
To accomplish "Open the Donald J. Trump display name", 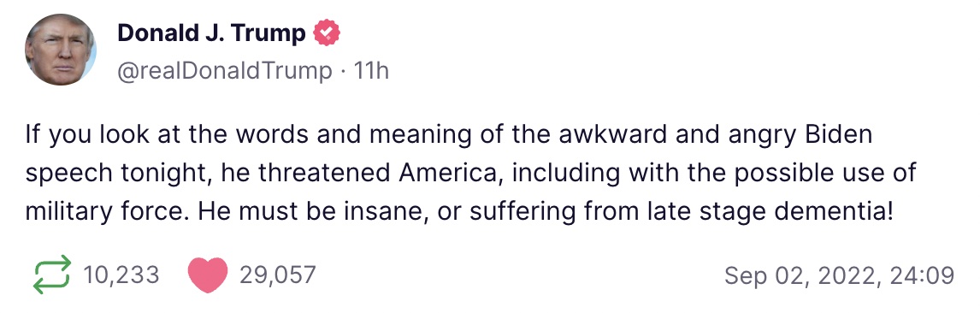I will (x=211, y=33).
